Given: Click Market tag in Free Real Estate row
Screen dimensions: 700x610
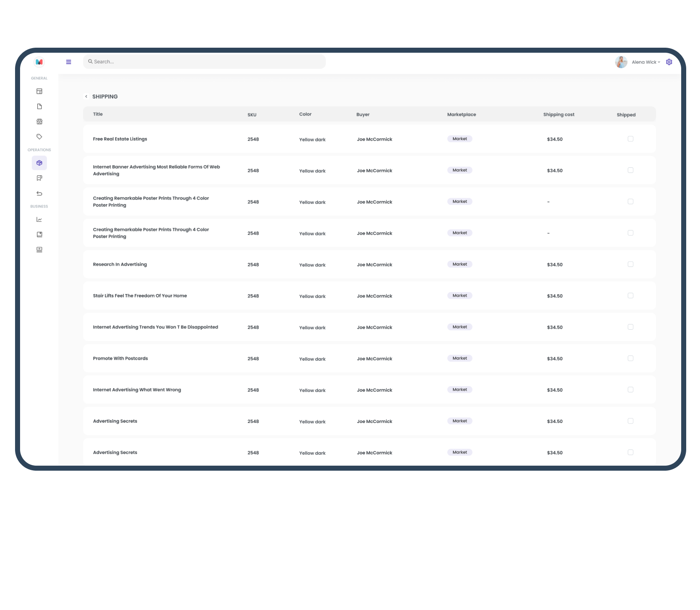Looking at the screenshot, I should click(x=460, y=139).
